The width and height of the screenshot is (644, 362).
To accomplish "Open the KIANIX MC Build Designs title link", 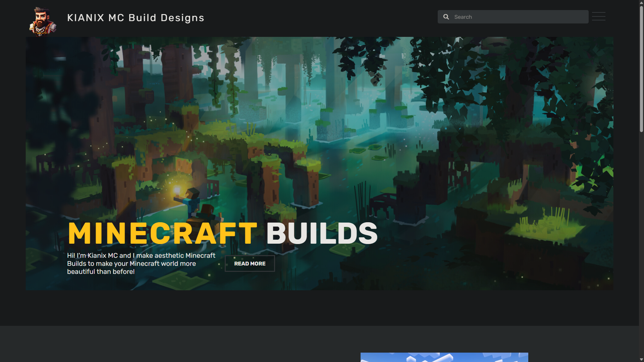I will pos(136,18).
